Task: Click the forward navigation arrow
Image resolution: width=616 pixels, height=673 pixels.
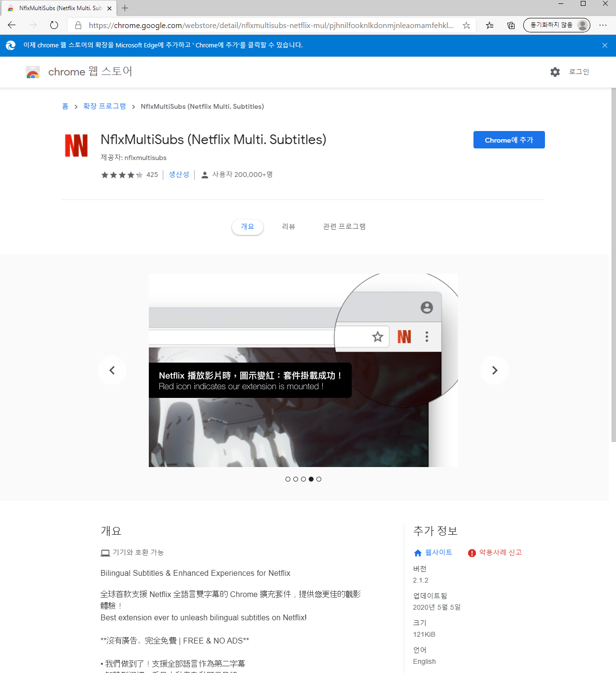Action: pyautogui.click(x=33, y=25)
